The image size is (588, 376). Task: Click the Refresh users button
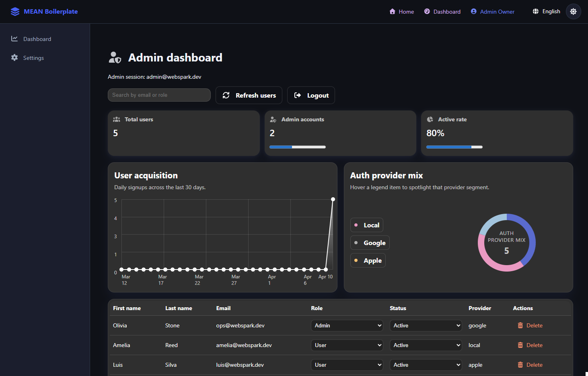(x=249, y=95)
